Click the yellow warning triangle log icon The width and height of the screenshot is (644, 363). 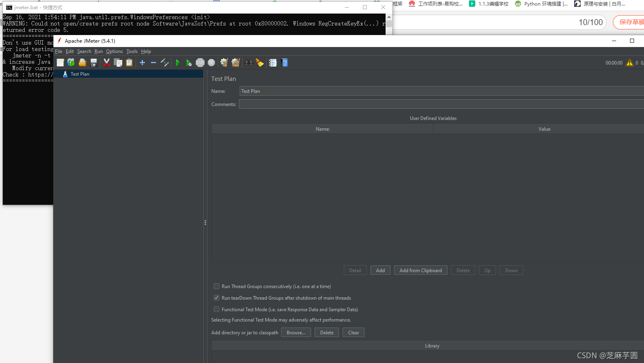tap(630, 63)
